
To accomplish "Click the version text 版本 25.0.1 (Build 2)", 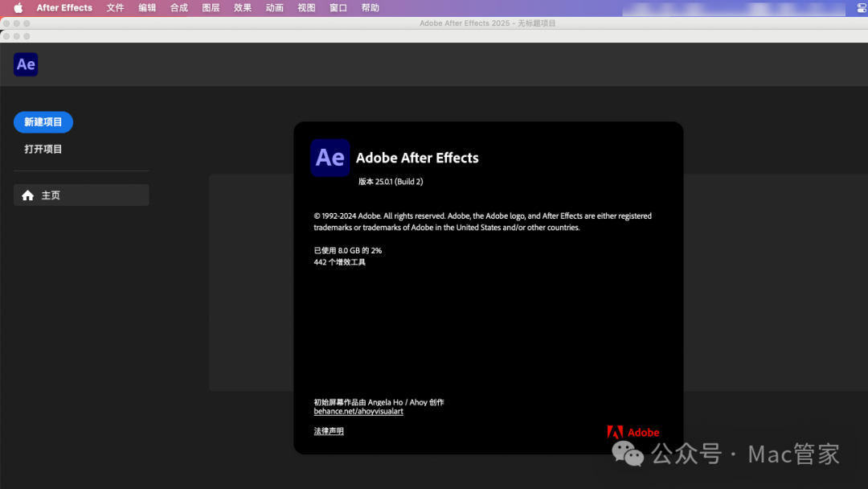I will (x=391, y=182).
